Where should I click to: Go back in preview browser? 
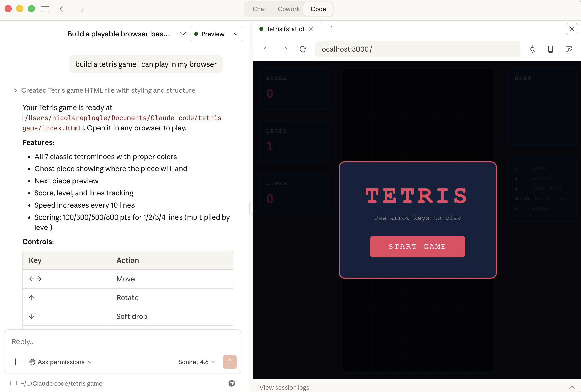[x=266, y=49]
